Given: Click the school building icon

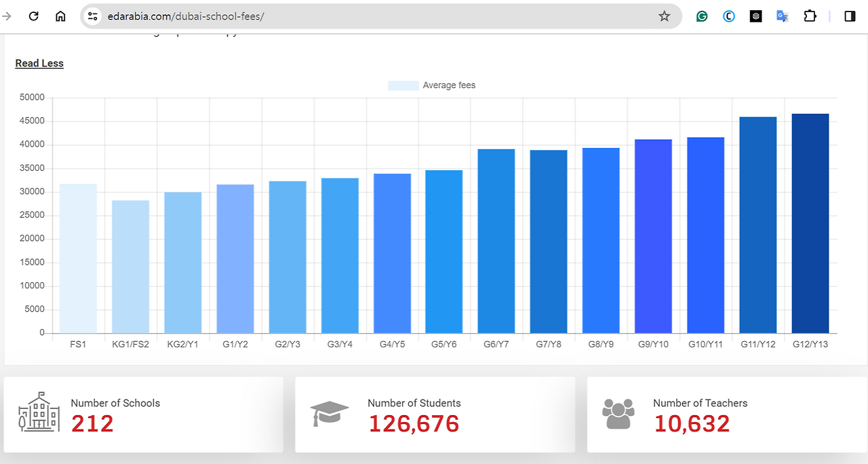Looking at the screenshot, I should point(39,412).
